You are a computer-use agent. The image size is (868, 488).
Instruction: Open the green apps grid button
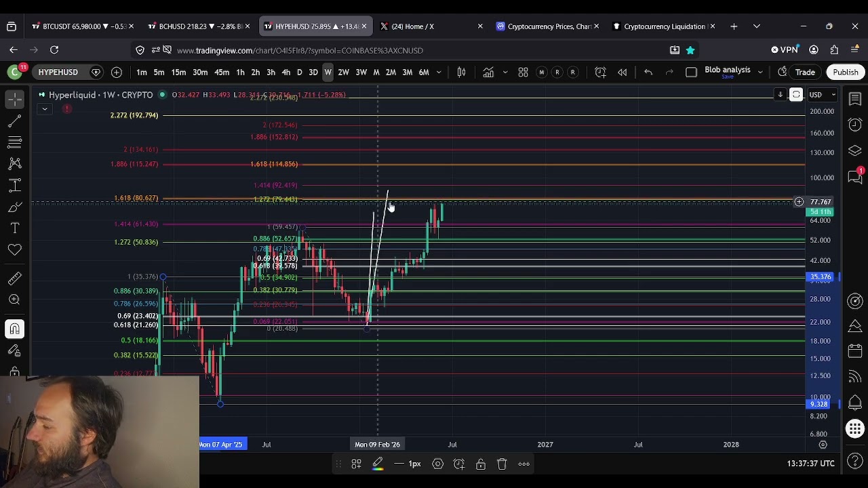click(x=855, y=428)
